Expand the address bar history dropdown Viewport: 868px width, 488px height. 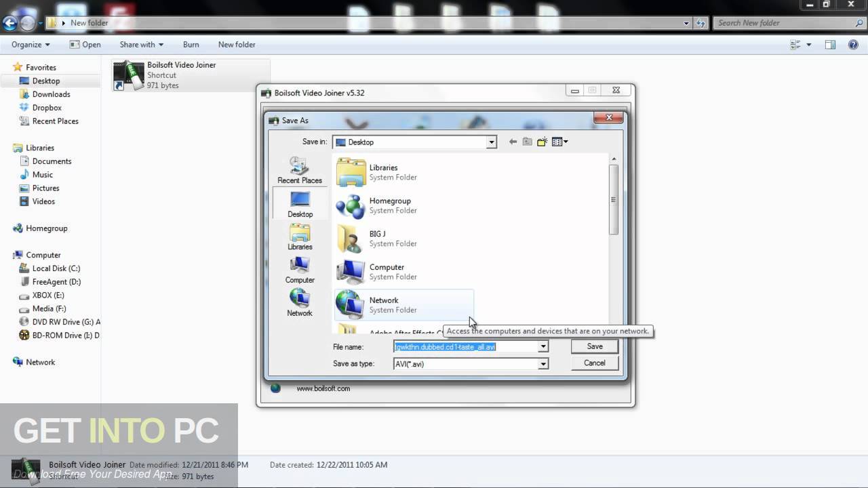click(686, 23)
